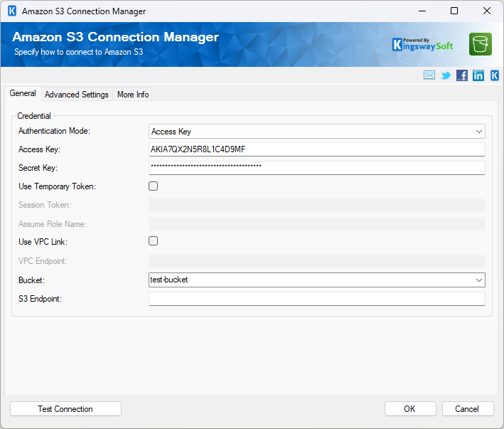The width and height of the screenshot is (504, 429).
Task: Tick the Use VPC Link checkbox
Action: coord(154,241)
